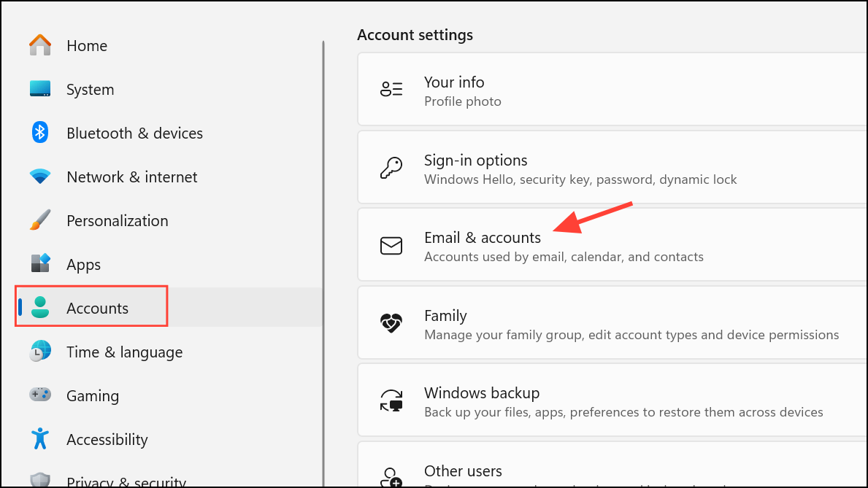
Task: Open Windows backup settings
Action: pyautogui.click(x=612, y=400)
